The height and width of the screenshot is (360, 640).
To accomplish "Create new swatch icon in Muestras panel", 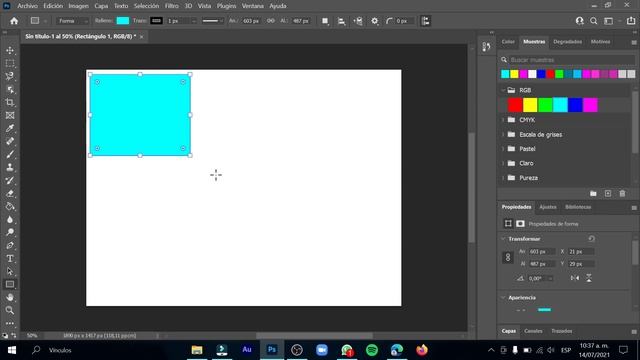I will coord(608,193).
